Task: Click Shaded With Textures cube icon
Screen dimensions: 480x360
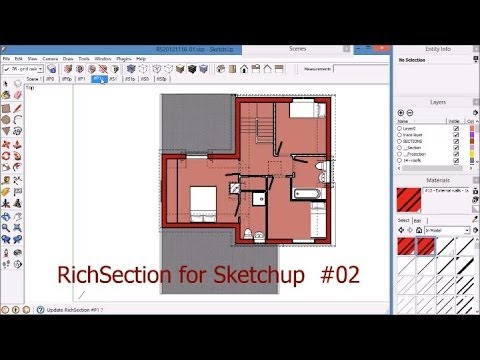Action: click(x=180, y=69)
